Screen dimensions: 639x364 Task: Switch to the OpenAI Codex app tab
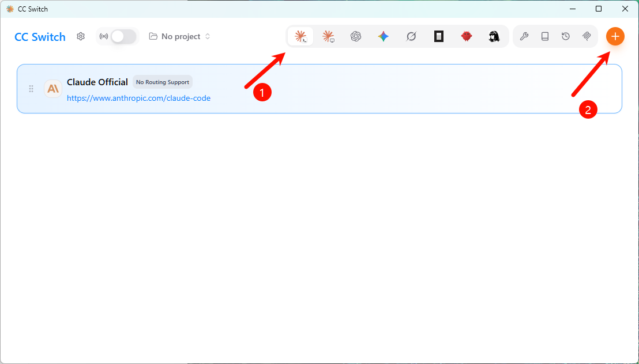point(356,37)
